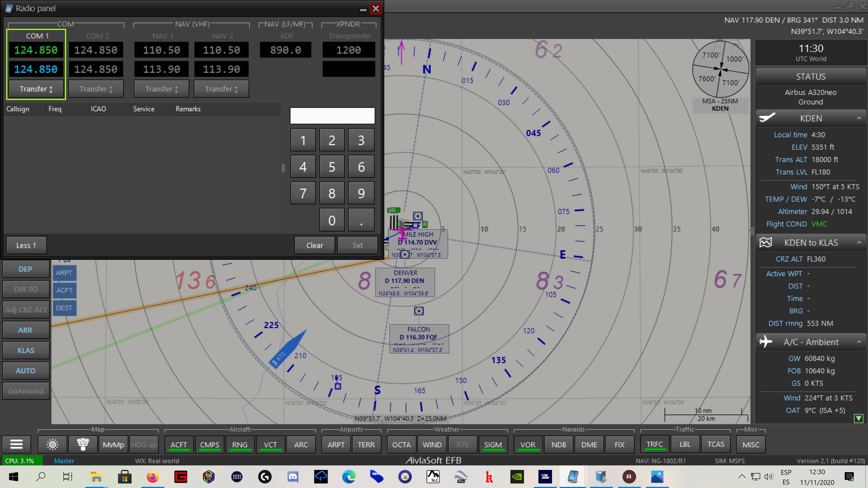Viewport: 868px width, 488px height.
Task: Click COM 1 Transfer button
Action: [x=36, y=89]
